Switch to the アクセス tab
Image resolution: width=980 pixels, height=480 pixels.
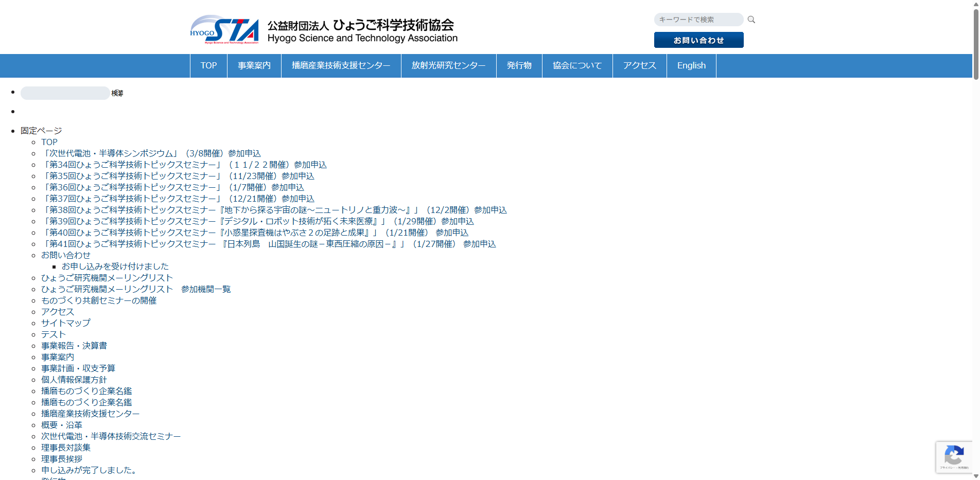(x=639, y=65)
